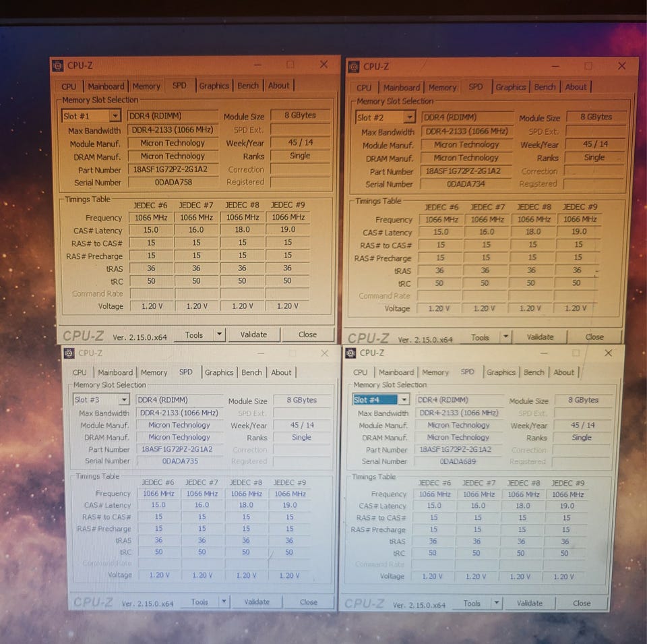Click JEDEC #9 CAS# Latency 19.0 in Slot #4 window

(567, 506)
